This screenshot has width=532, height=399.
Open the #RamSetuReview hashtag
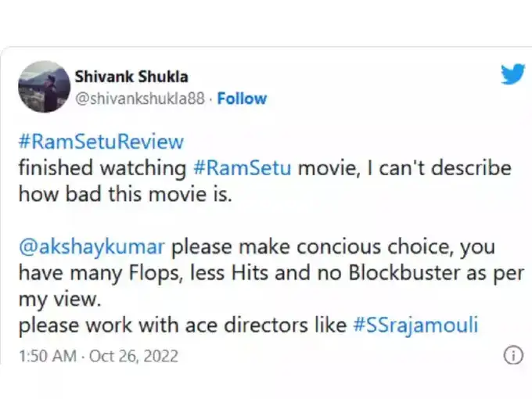tap(99, 142)
